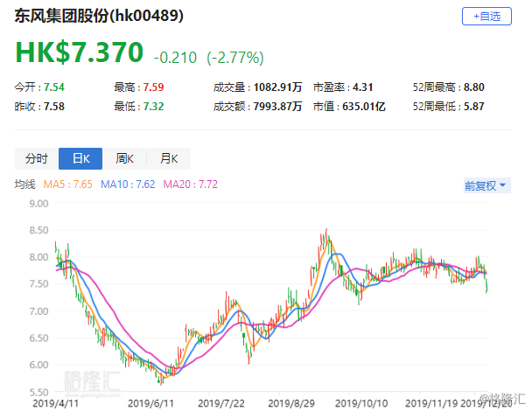Click the 7.50 price axis label
This screenshot has width=532, height=411.
(38, 284)
